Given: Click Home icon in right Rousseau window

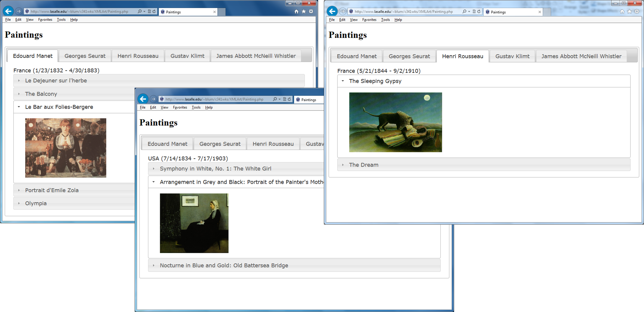Looking at the screenshot, I should pos(622,11).
